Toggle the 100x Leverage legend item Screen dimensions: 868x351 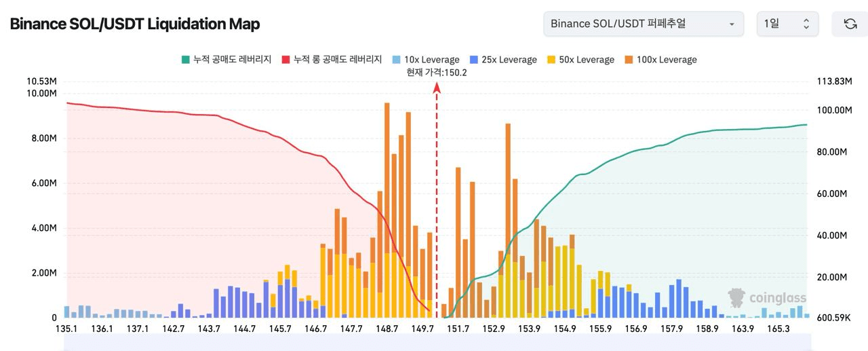pyautogui.click(x=660, y=60)
